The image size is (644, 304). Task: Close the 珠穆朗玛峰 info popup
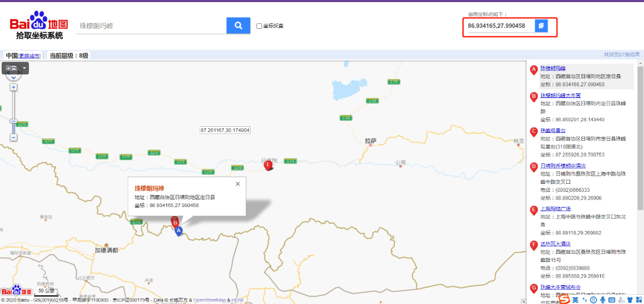coord(238,184)
